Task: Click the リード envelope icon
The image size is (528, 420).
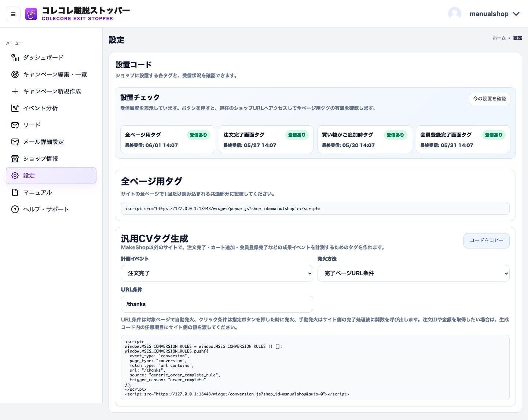Action: [x=15, y=125]
